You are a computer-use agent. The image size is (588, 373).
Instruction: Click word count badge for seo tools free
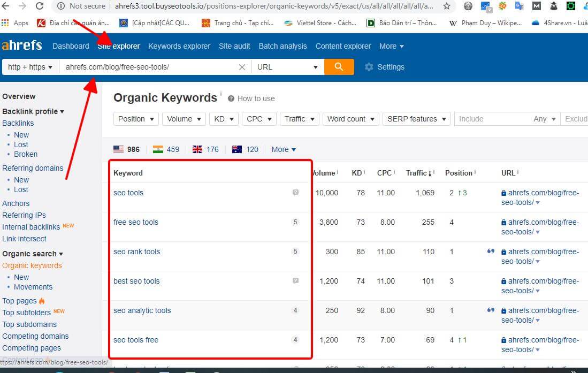tap(295, 340)
